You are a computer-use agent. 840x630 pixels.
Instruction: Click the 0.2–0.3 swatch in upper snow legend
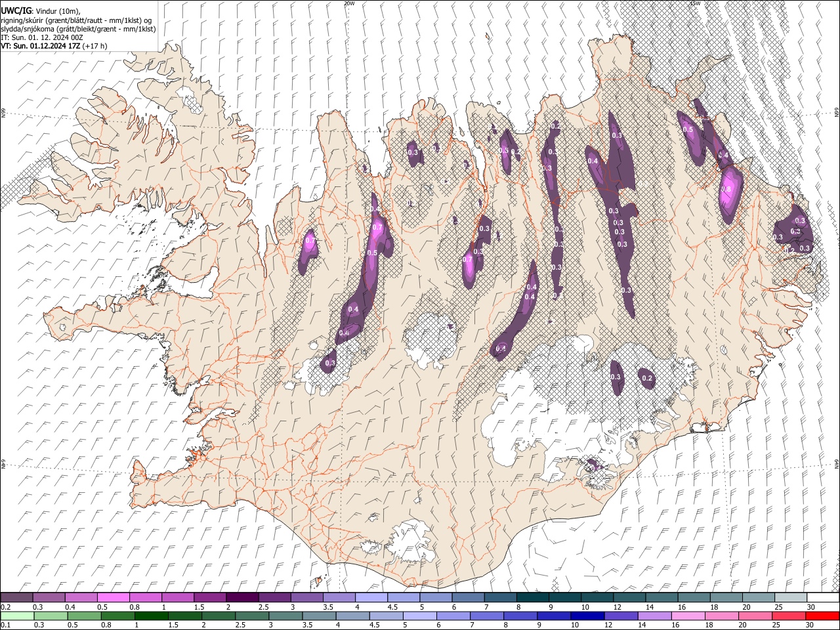17,597
